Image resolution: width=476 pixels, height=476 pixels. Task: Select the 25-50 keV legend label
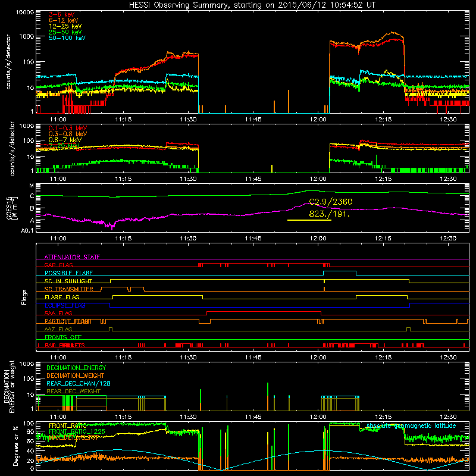point(65,32)
